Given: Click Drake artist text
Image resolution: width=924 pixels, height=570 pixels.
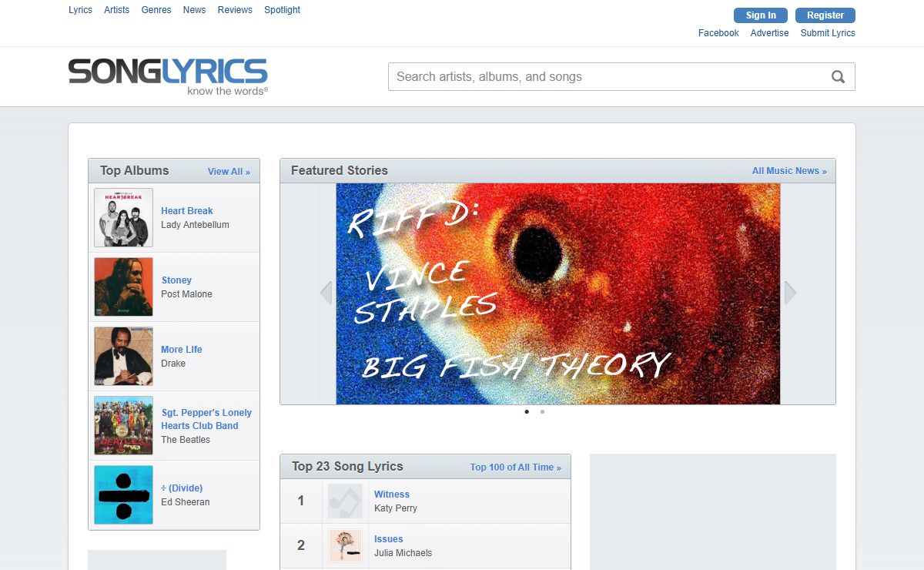Looking at the screenshot, I should 173,364.
